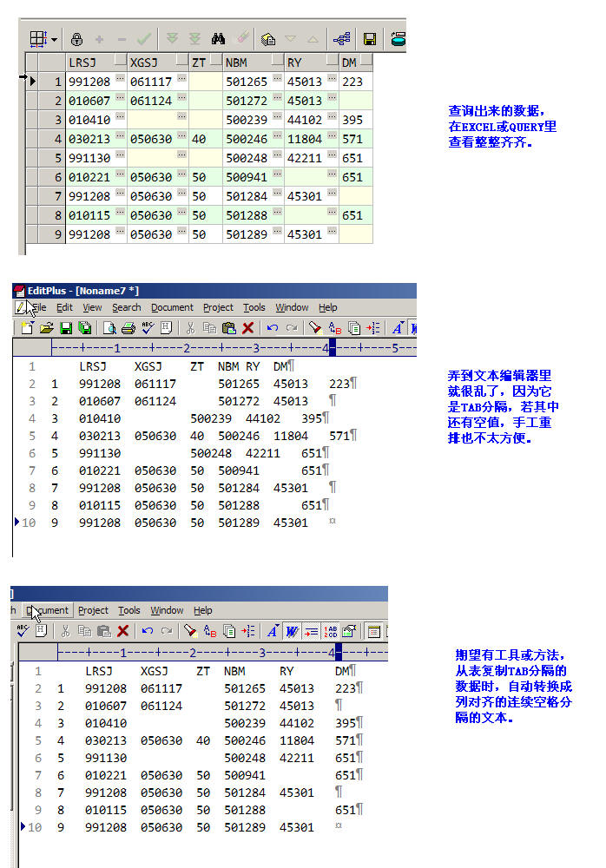
Task: Click Undo arrow icon in Noname7 EditPlus window
Action: point(272,328)
